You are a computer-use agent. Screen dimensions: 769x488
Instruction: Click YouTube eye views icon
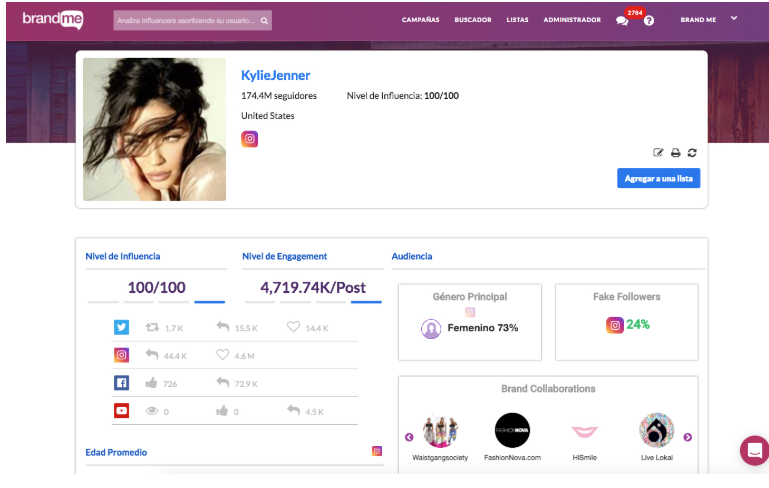pyautogui.click(x=152, y=411)
